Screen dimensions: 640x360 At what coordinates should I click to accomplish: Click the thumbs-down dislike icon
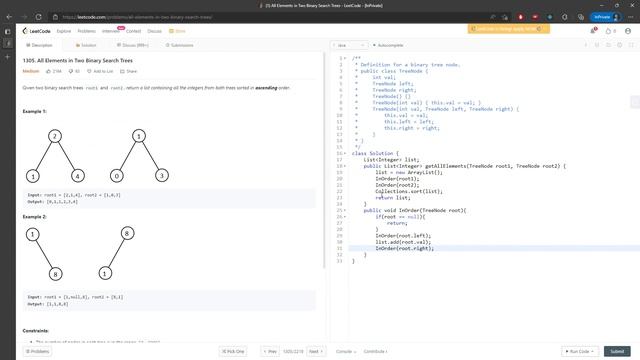point(71,71)
